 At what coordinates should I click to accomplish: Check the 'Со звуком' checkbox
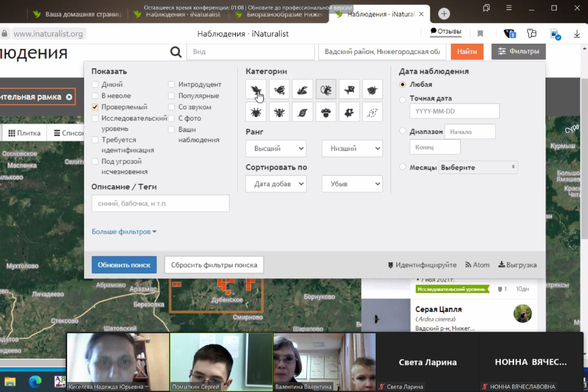[171, 107]
